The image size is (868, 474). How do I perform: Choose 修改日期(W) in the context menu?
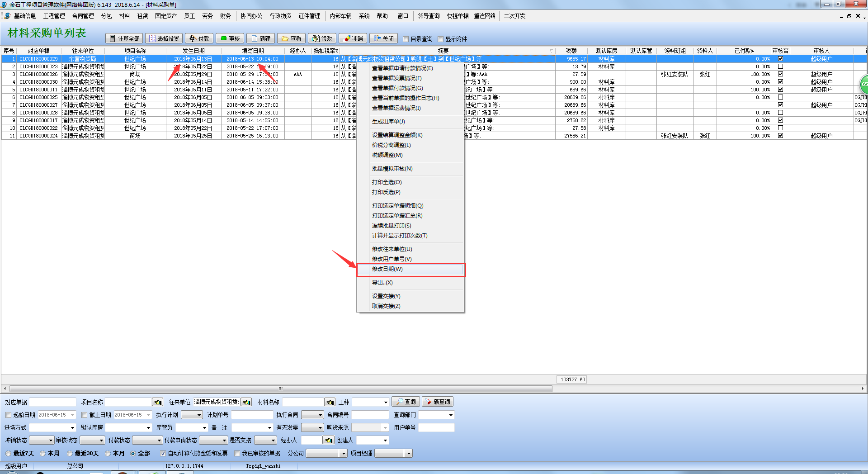[x=410, y=269]
